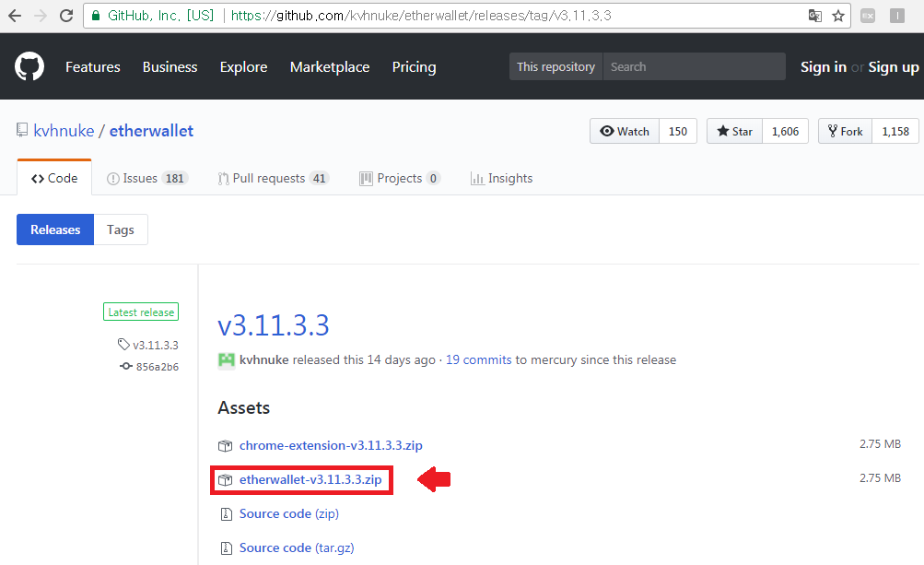924x565 pixels.
Task: Download Source code (zip)
Action: pos(288,513)
